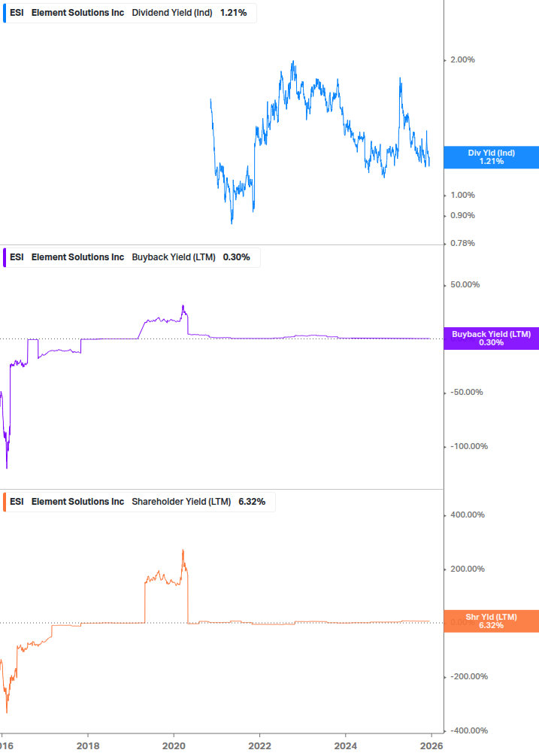This screenshot has height=756, width=539.
Task: Click the 2026 time axis label
Action: pos(431,746)
